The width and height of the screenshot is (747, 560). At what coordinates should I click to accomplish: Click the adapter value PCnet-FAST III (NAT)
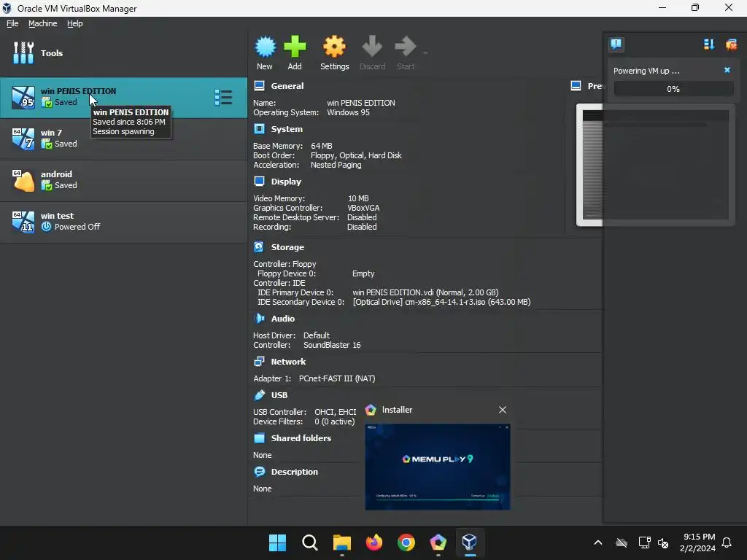(x=337, y=378)
